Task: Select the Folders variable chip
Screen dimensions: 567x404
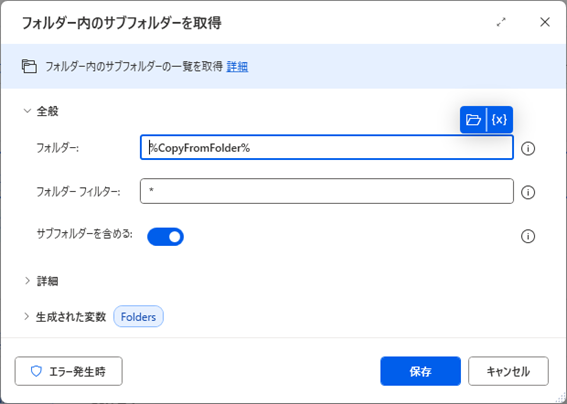Action: coord(138,317)
